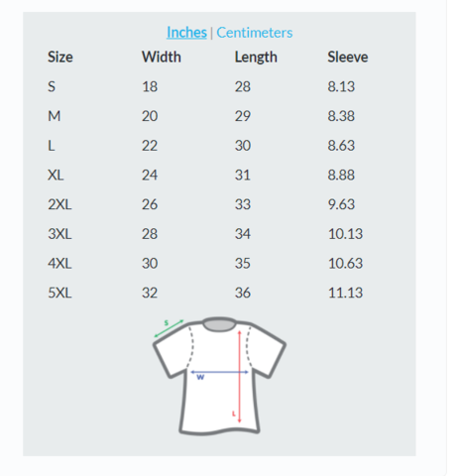
Task: Click the 3XL length value 34
Action: 243,234
